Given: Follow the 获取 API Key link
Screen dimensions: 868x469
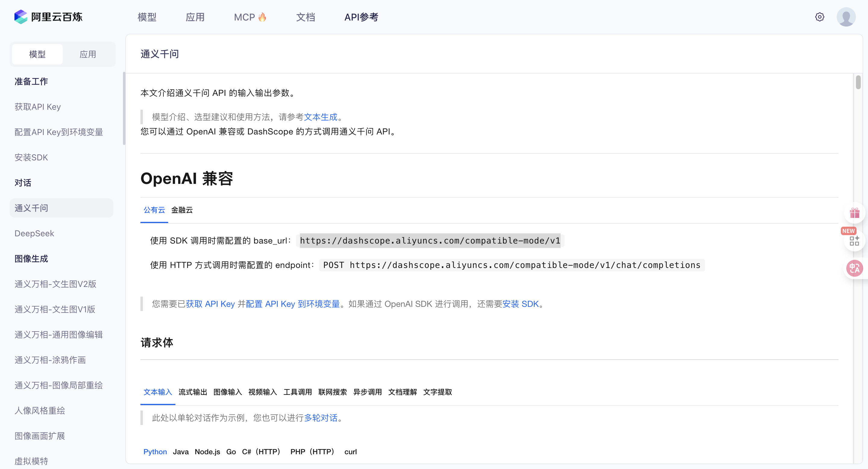Looking at the screenshot, I should tap(210, 304).
